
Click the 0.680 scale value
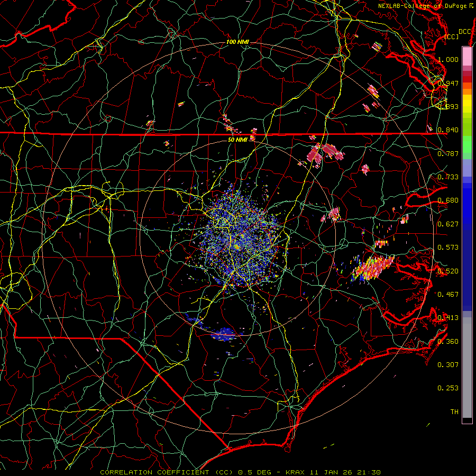pyautogui.click(x=448, y=200)
